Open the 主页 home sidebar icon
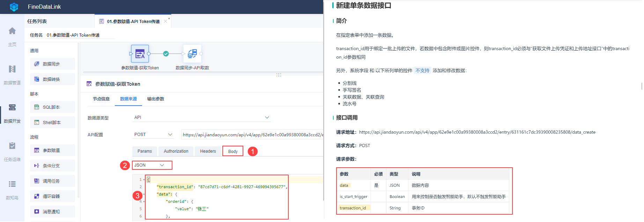The width and height of the screenshot is (644, 222). pyautogui.click(x=12, y=31)
